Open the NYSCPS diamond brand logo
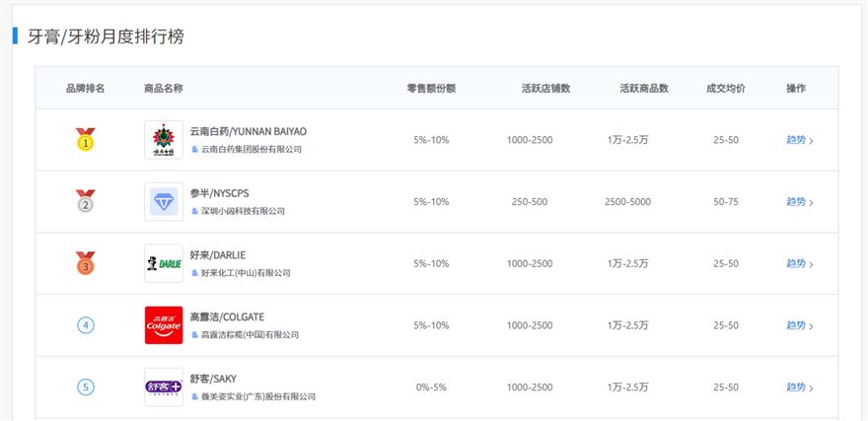The image size is (868, 421). [163, 202]
